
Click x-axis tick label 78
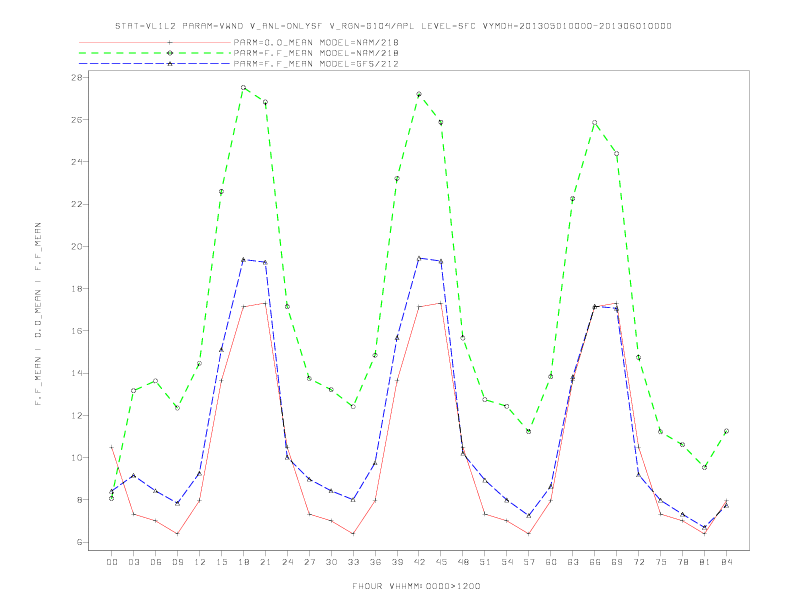pyautogui.click(x=683, y=562)
